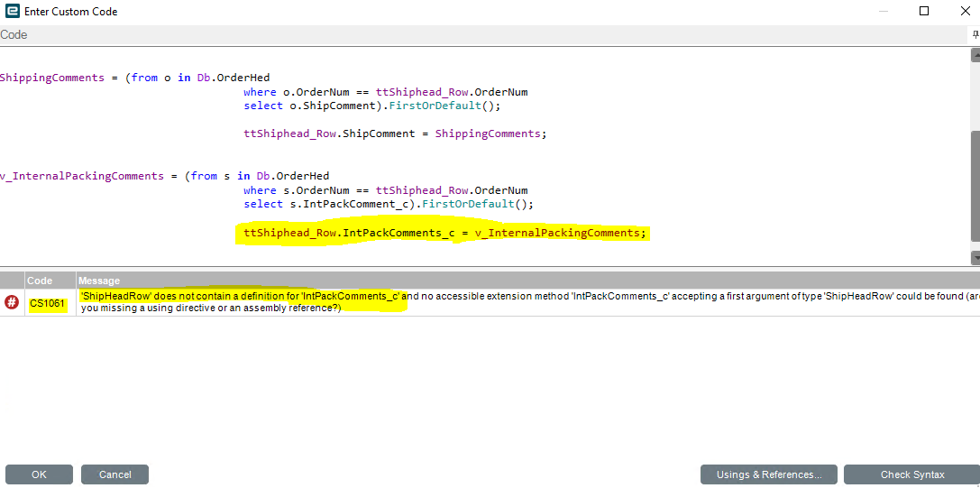The image size is (980, 488).
Task: Run Check Syntax on the code
Action: [911, 474]
